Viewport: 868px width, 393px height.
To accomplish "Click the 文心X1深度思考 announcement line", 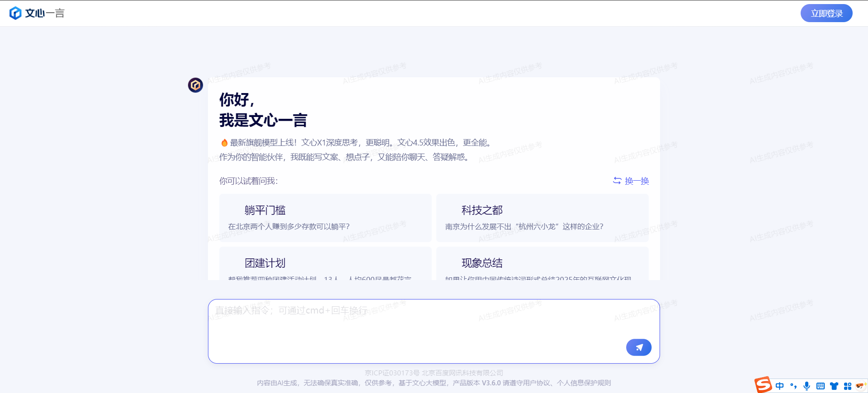I will (355, 143).
